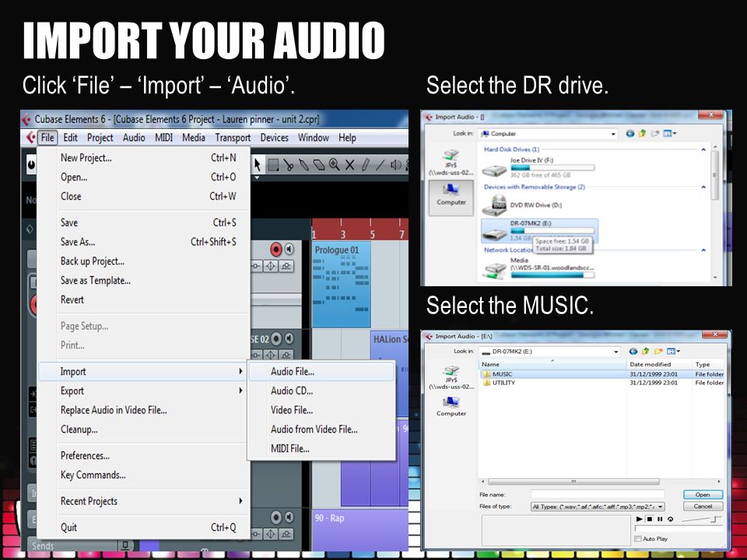This screenshot has height=560, width=747.
Task: Pick the Draw pencil tool
Action: [x=366, y=165]
